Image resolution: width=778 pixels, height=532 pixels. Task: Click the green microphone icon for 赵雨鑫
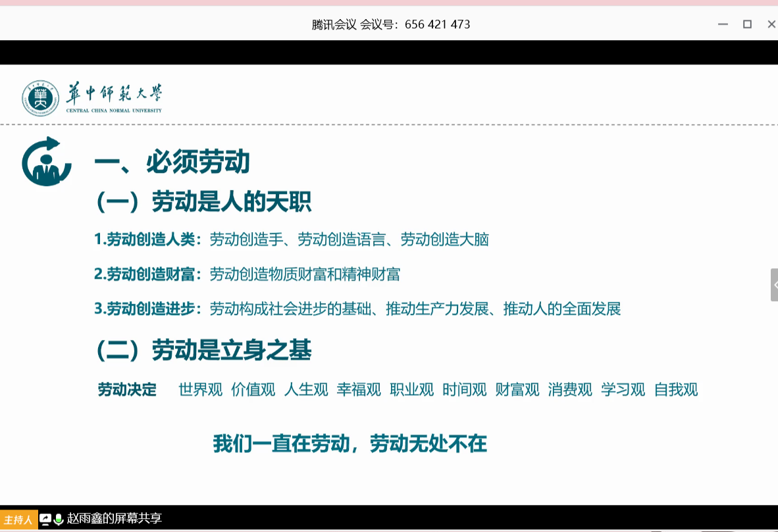tap(59, 519)
